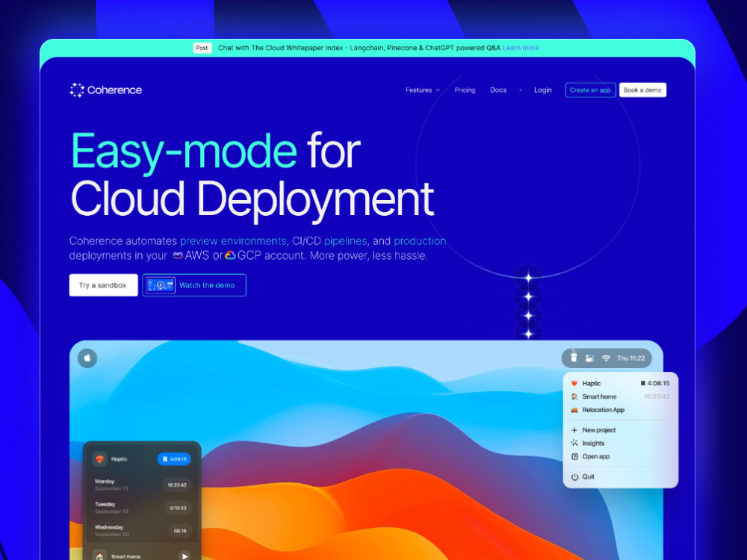
Task: Click the pipelines highlighted link
Action: [345, 241]
